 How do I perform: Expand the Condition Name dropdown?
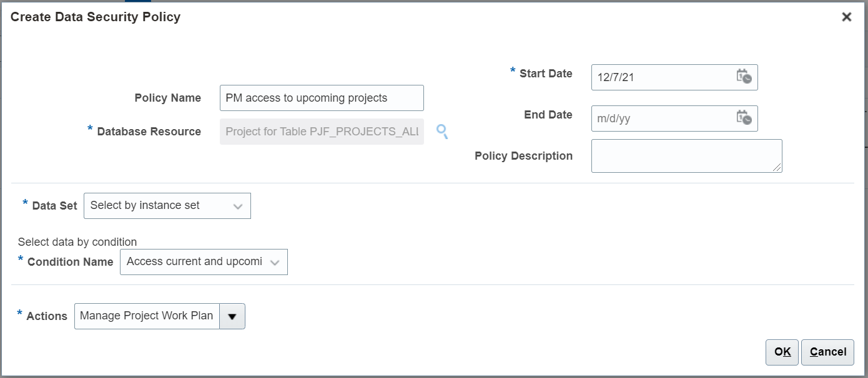tap(204, 262)
